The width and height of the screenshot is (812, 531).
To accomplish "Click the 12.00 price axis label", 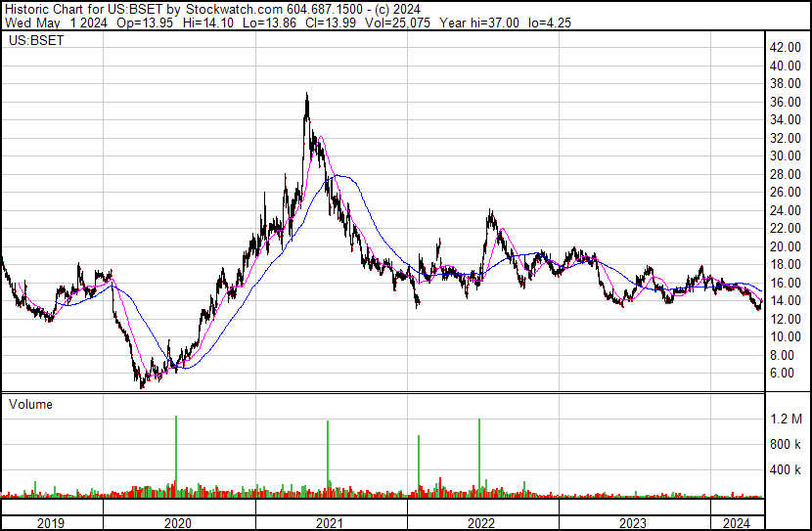I will pyautogui.click(x=786, y=320).
